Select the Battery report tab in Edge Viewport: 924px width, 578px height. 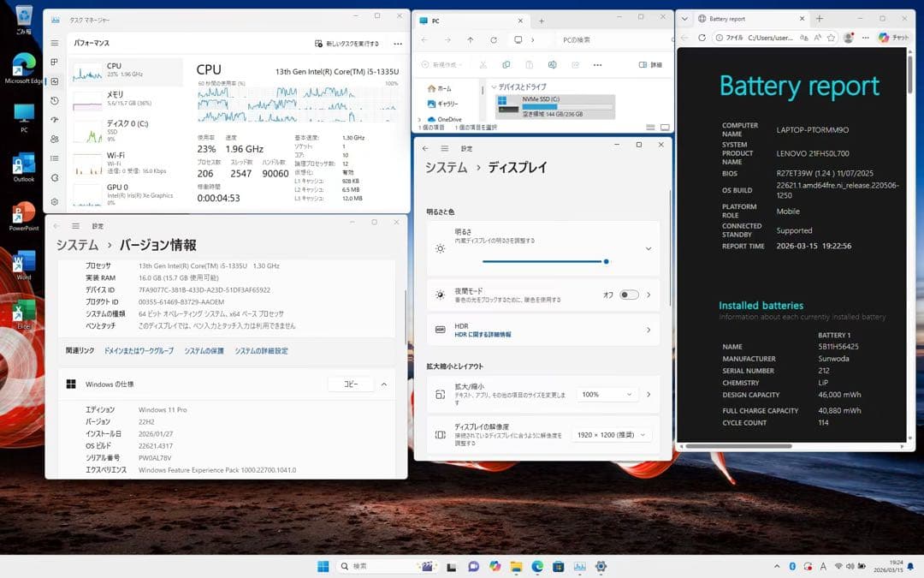(750, 19)
